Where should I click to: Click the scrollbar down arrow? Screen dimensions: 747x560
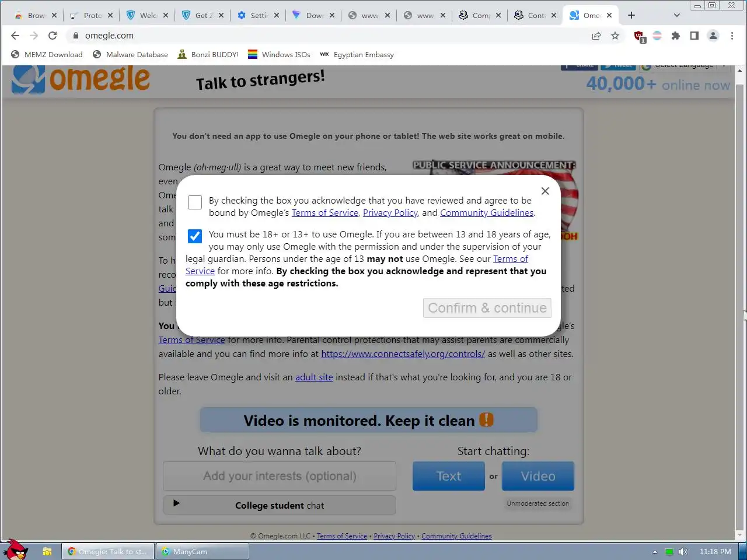click(x=740, y=534)
